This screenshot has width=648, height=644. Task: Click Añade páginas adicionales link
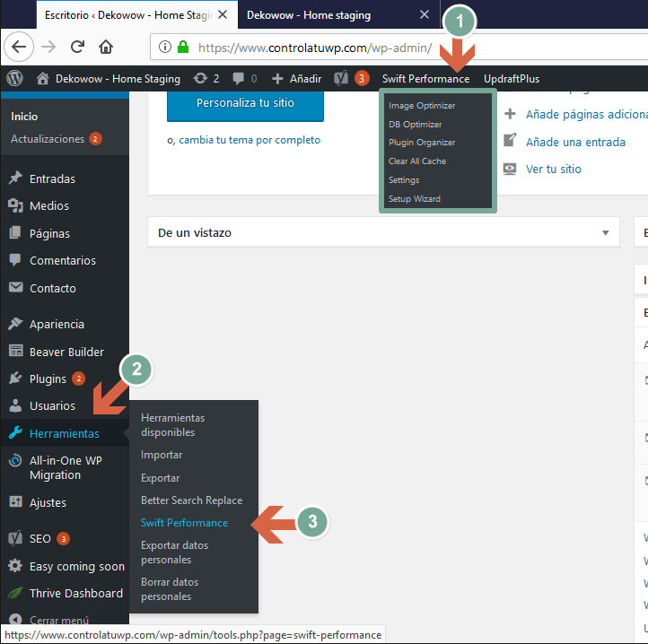tap(586, 115)
